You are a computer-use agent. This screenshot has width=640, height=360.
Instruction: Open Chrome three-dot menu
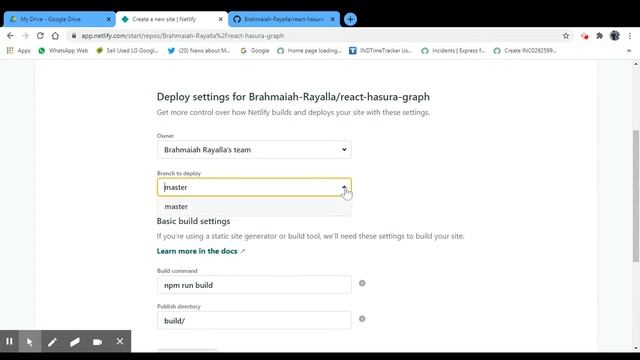(x=630, y=36)
